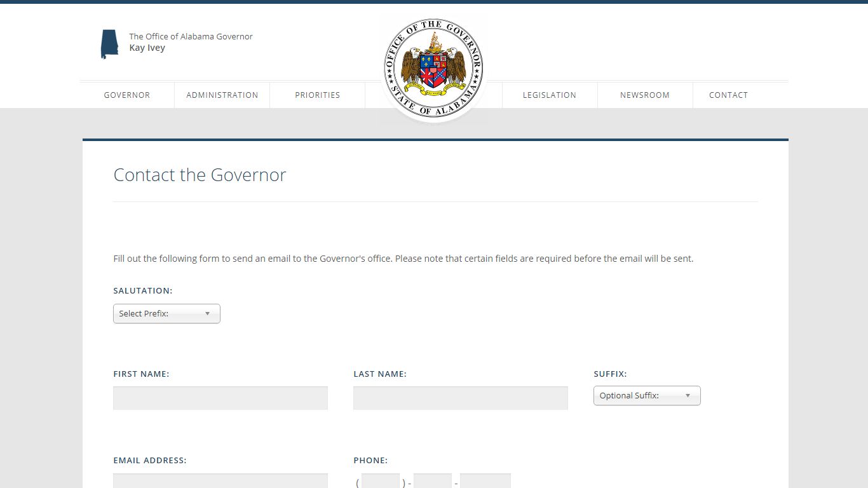Click the FIRST NAME label
This screenshot has height=488, width=868.
(141, 374)
